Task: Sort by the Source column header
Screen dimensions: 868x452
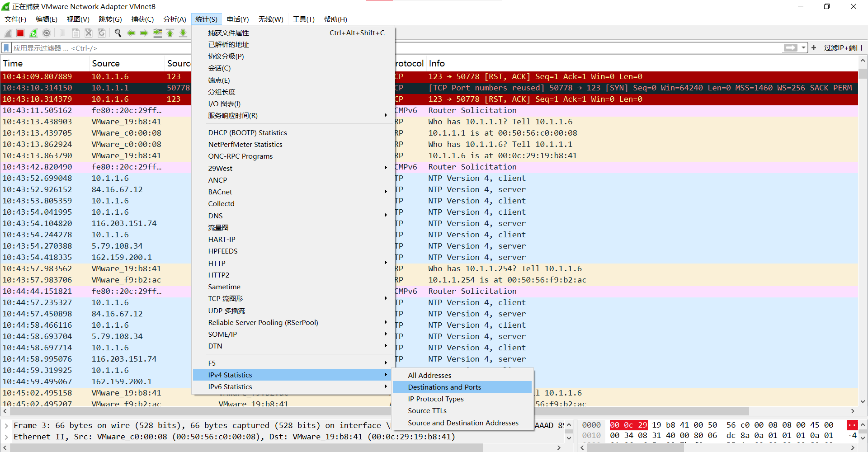Action: [x=127, y=63]
